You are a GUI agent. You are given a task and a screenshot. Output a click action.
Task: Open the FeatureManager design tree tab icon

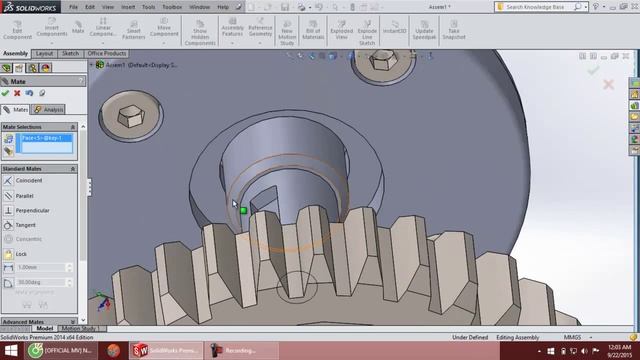tap(7, 68)
